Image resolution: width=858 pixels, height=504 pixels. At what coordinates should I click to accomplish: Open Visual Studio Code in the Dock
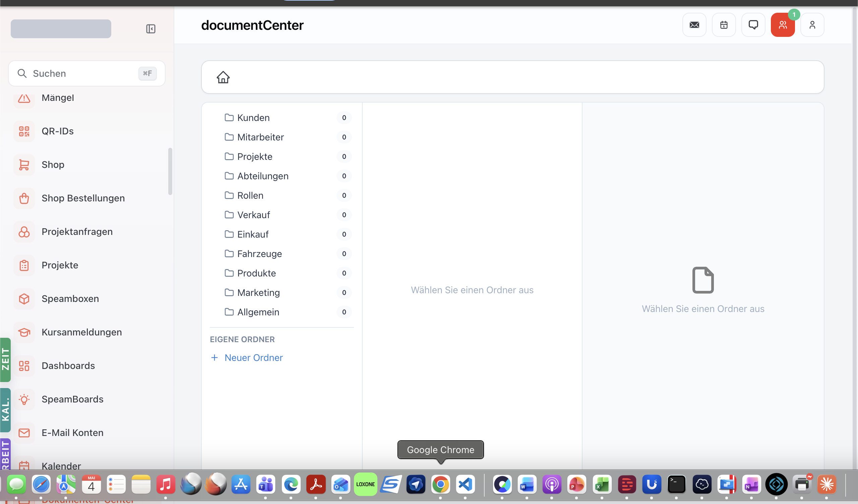click(x=466, y=484)
